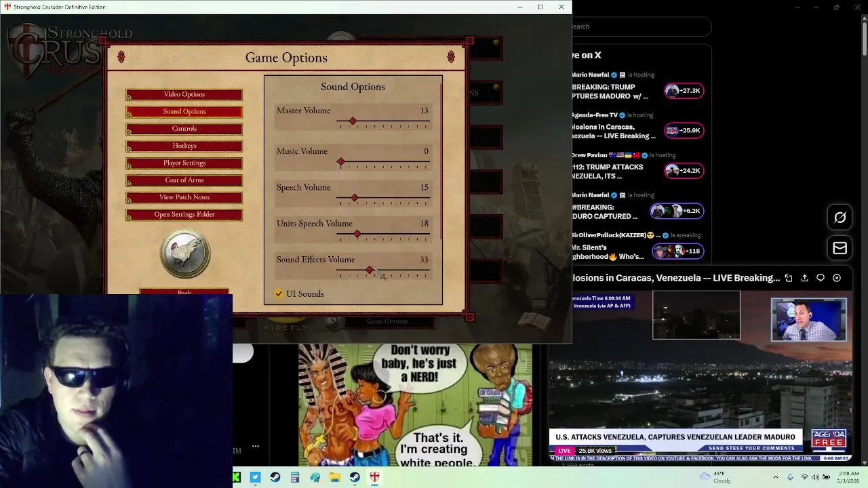868x488 pixels.
Task: Click the microphone tray icon
Action: point(790,477)
